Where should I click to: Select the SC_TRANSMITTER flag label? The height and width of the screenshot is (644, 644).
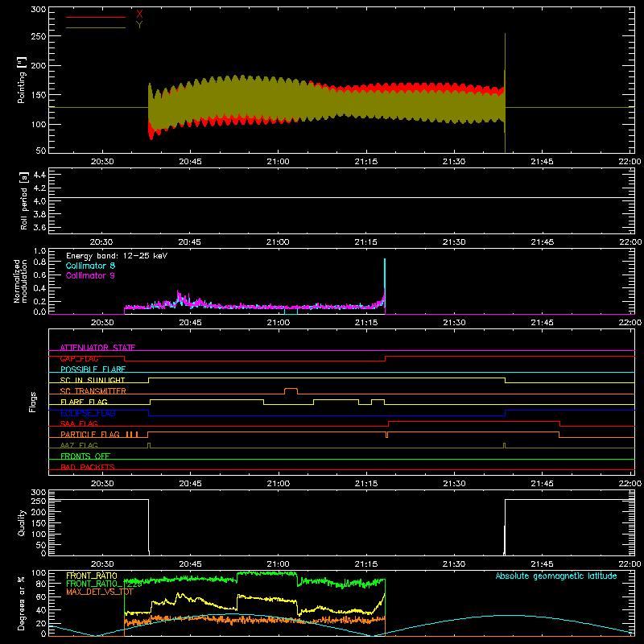[93, 391]
